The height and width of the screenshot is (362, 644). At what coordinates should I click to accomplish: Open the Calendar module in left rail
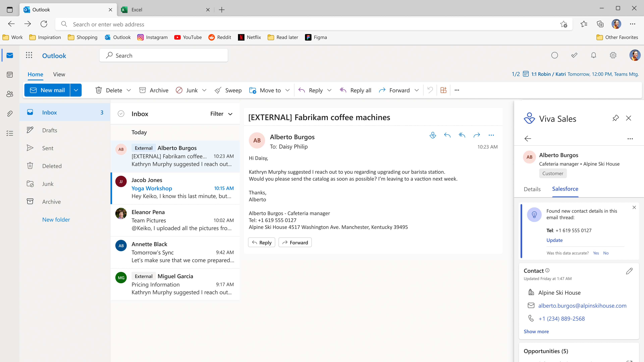pos(10,75)
